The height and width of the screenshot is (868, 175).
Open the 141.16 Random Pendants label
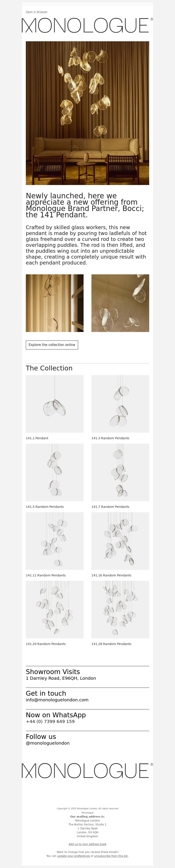click(111, 575)
